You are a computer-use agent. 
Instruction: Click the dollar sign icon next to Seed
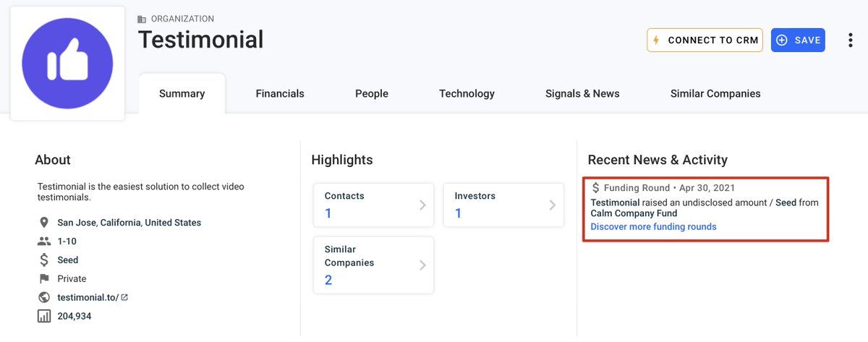coord(44,260)
